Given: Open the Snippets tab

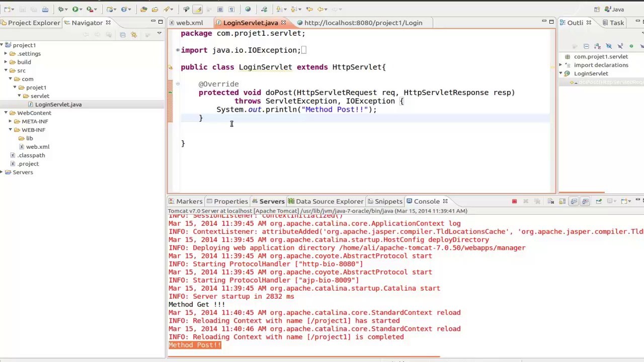Looking at the screenshot, I should click(385, 201).
